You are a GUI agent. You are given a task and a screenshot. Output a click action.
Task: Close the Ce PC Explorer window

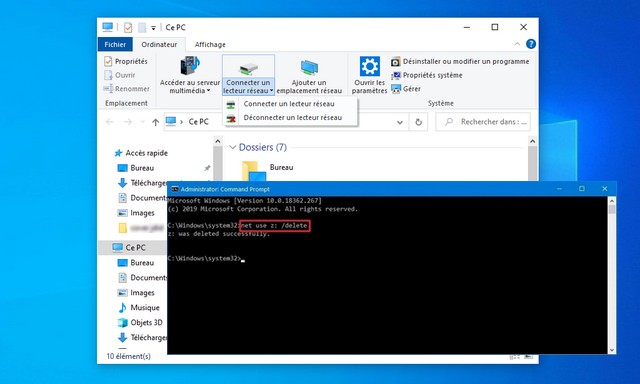[523, 27]
